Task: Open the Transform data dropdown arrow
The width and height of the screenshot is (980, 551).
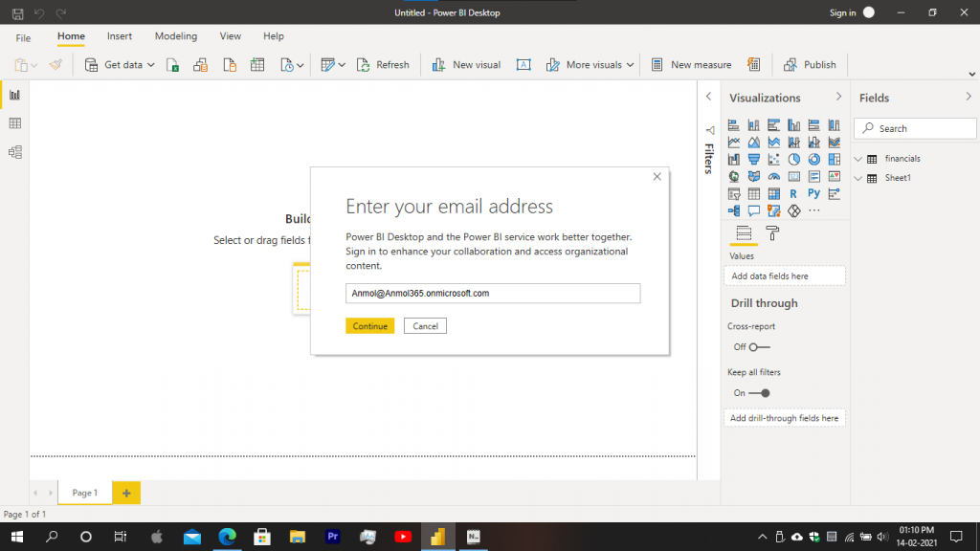Action: point(342,65)
